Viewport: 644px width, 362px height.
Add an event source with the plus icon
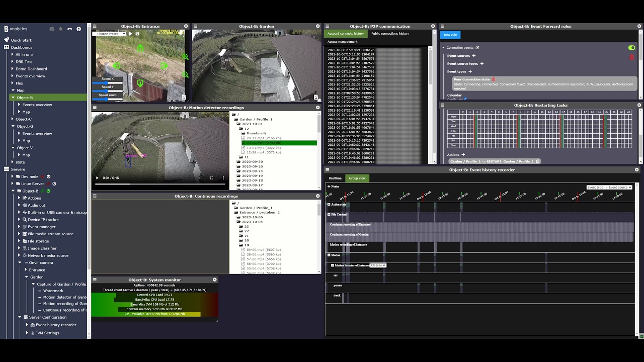(x=473, y=56)
